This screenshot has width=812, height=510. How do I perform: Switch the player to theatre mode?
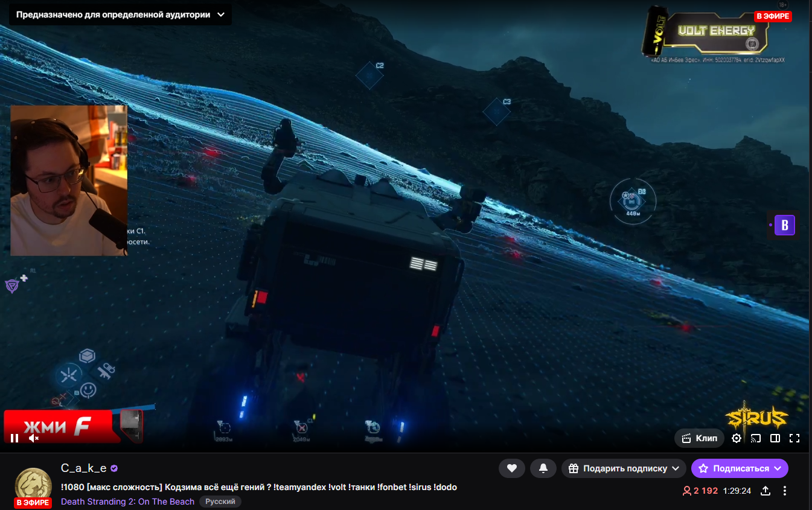coord(775,438)
